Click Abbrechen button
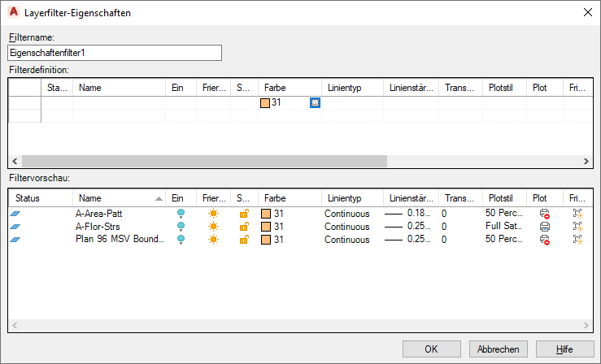The width and height of the screenshot is (601, 364). [x=499, y=349]
